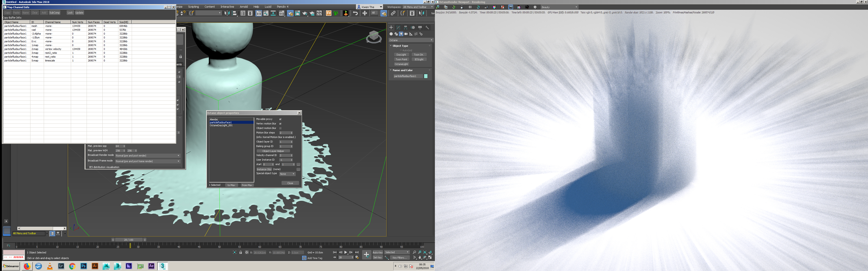Image resolution: width=868 pixels, height=271 pixels.
Task: Click the Undo arrow in toolbar
Action: 355,13
